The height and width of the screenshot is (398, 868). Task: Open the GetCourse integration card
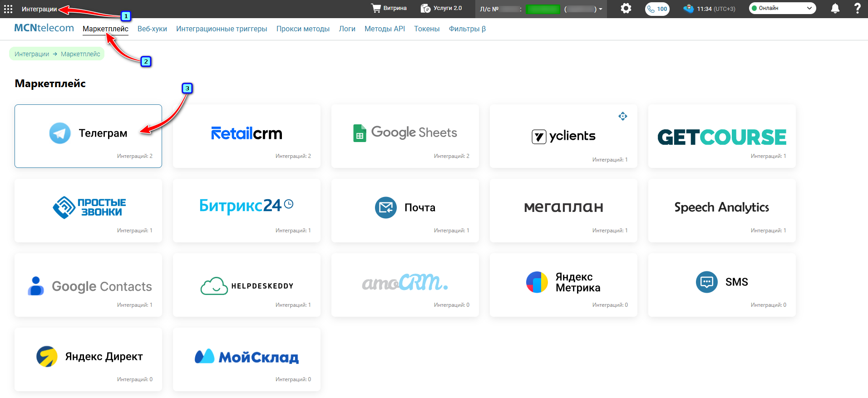coord(722,136)
